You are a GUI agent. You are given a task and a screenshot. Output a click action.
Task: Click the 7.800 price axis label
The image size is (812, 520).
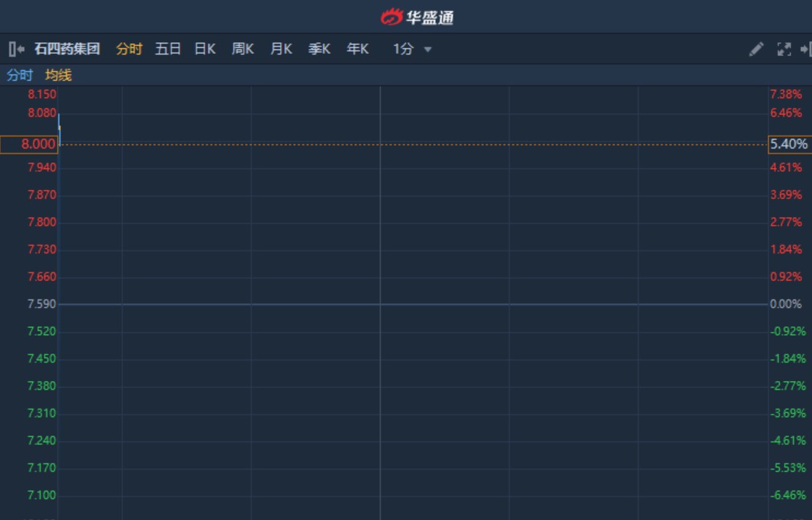pos(42,222)
